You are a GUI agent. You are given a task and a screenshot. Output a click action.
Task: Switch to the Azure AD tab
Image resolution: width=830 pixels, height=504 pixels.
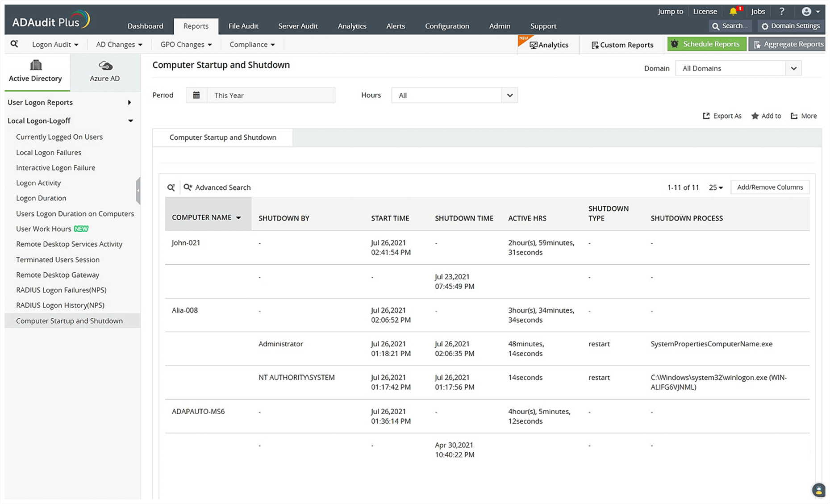coord(104,71)
